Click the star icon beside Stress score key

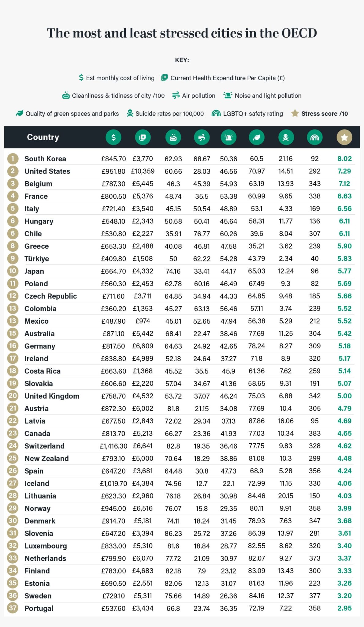point(295,113)
